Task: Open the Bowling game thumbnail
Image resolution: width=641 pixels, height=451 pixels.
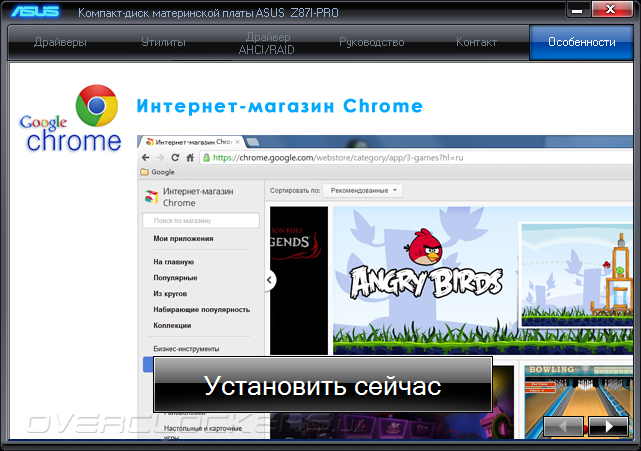Action: 578,402
